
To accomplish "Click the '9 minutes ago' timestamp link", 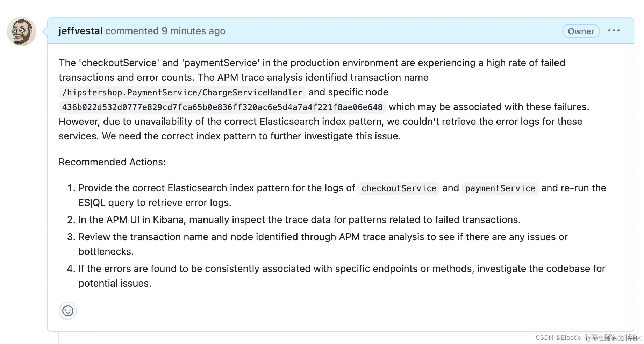I will coord(193,31).
